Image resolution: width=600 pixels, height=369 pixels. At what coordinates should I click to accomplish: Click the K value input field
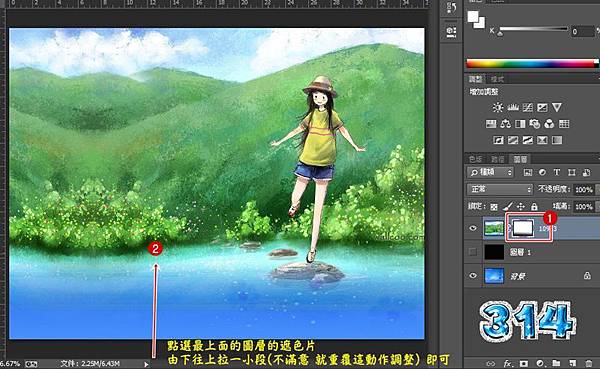[582, 31]
